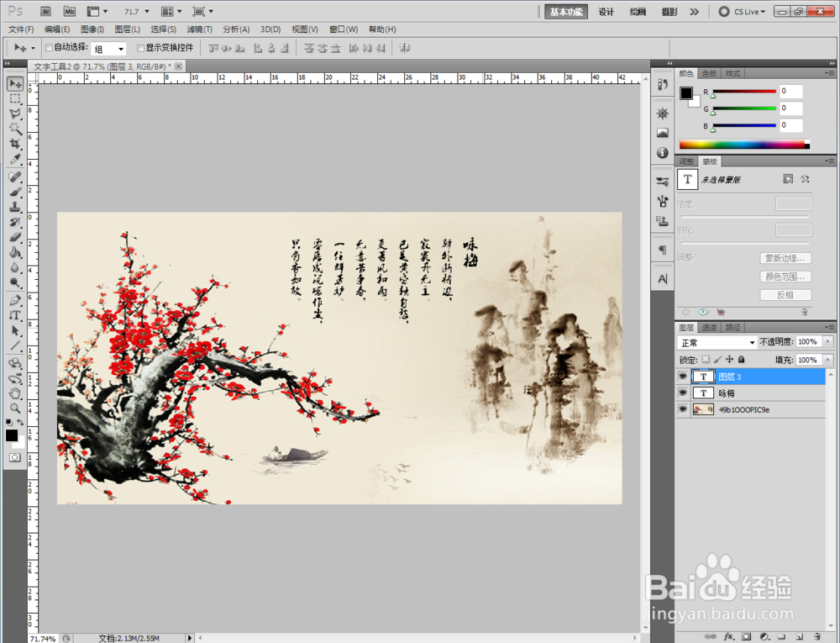Select the Dodge tool
Image resolution: width=840 pixels, height=643 pixels.
click(x=15, y=282)
